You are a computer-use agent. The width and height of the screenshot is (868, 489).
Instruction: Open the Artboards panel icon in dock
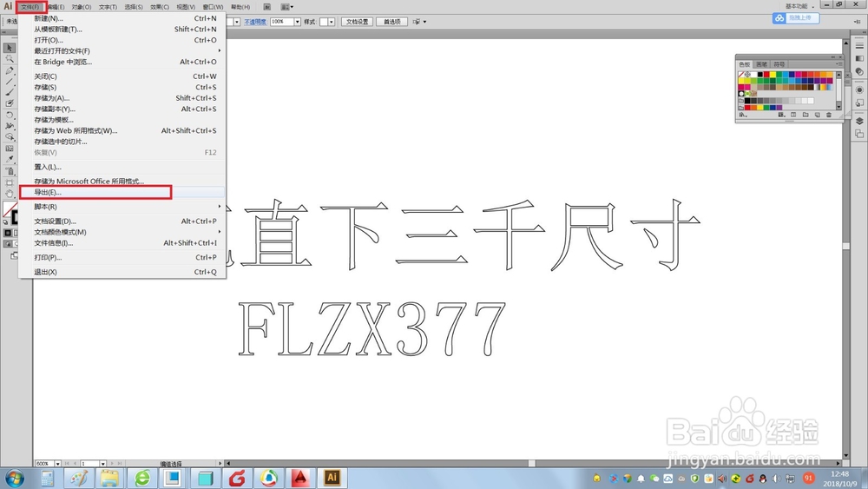[859, 134]
